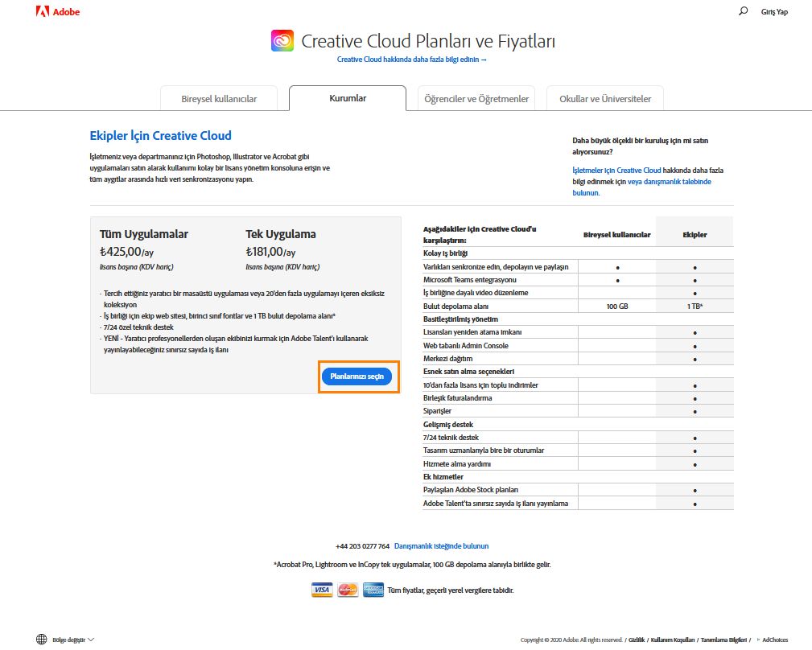Click Planlarınızı seçin button

[357, 376]
